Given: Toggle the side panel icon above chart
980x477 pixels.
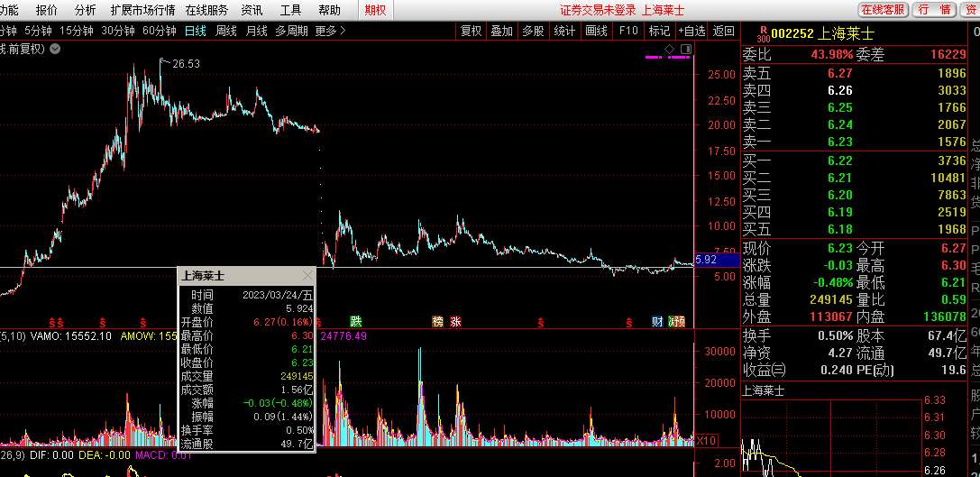Looking at the screenshot, I should click(x=685, y=47).
